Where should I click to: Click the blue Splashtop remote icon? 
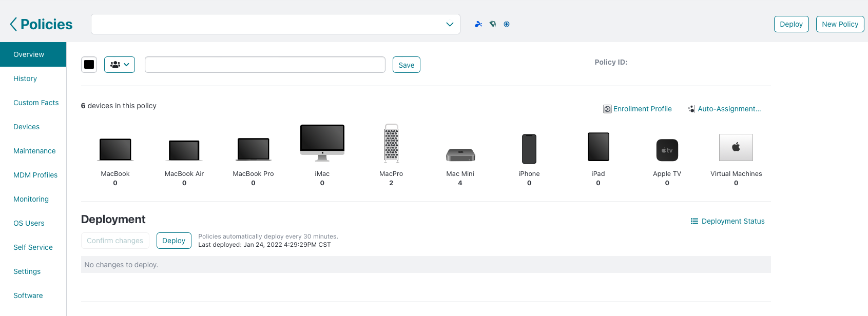(x=478, y=24)
